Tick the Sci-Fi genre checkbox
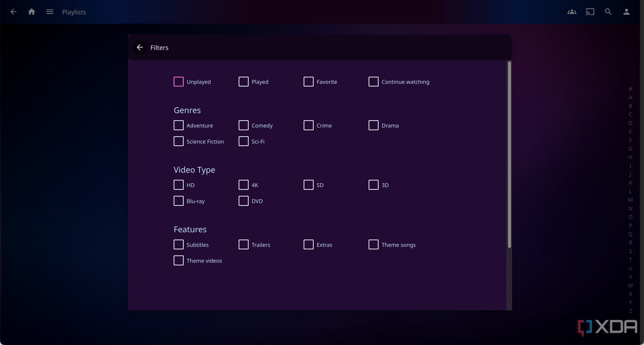This screenshot has width=644, height=345. 244,141
